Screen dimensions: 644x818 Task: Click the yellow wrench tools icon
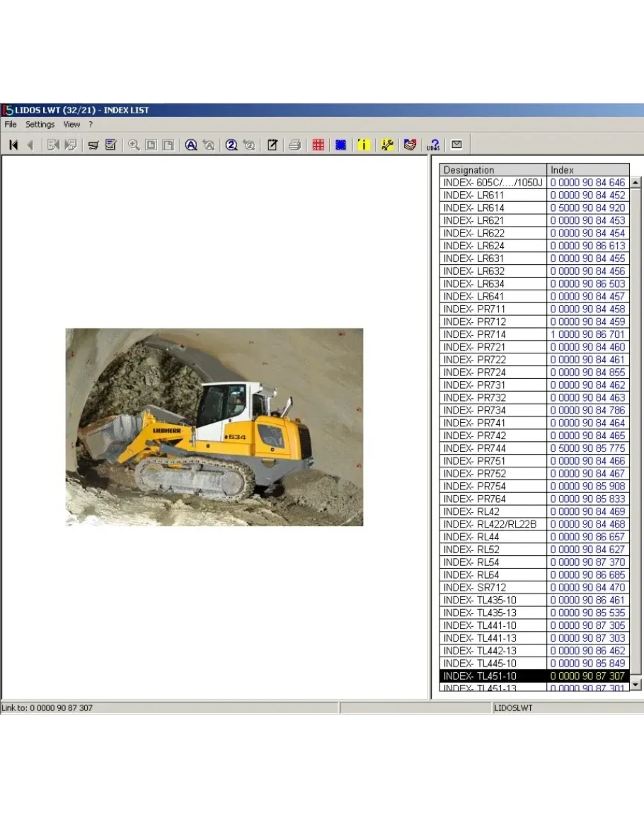click(386, 145)
